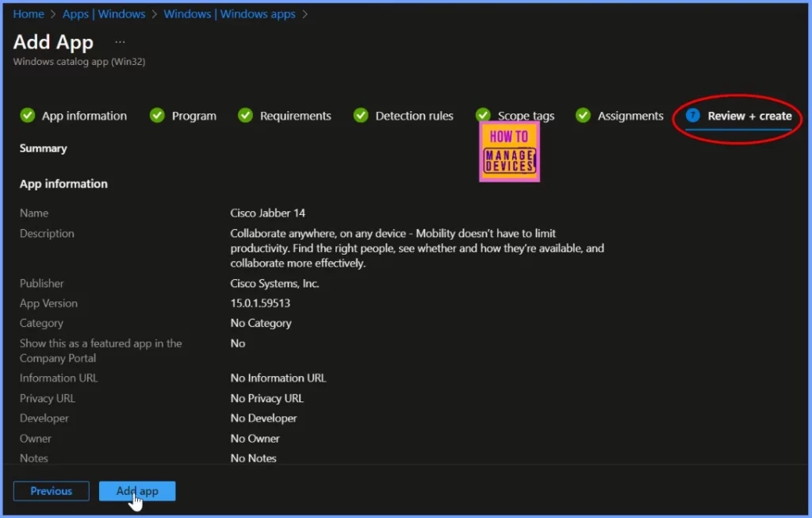Click the 'App Version' field label
The height and width of the screenshot is (518, 812).
(x=48, y=303)
